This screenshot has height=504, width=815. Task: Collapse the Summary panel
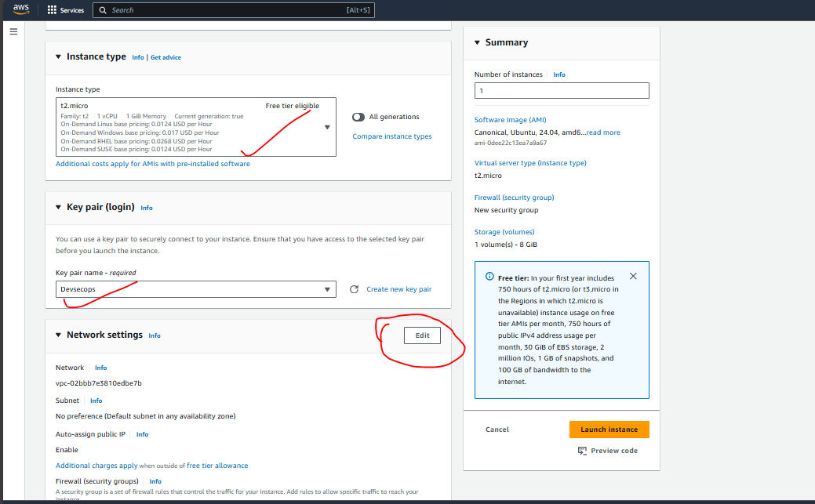477,42
